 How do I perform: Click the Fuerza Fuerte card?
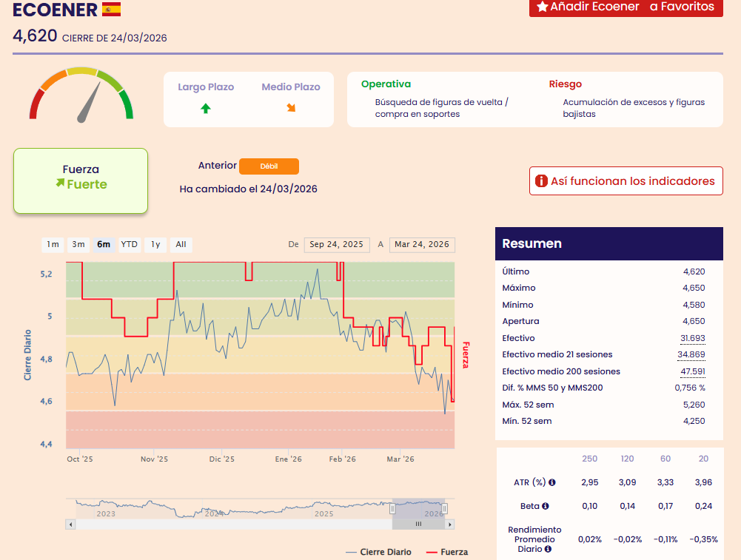click(81, 181)
